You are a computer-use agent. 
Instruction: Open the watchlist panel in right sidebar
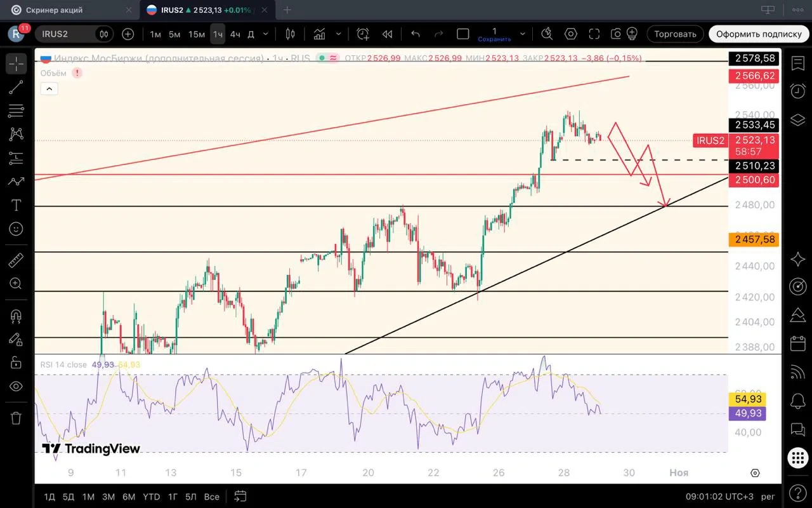pyautogui.click(x=798, y=63)
